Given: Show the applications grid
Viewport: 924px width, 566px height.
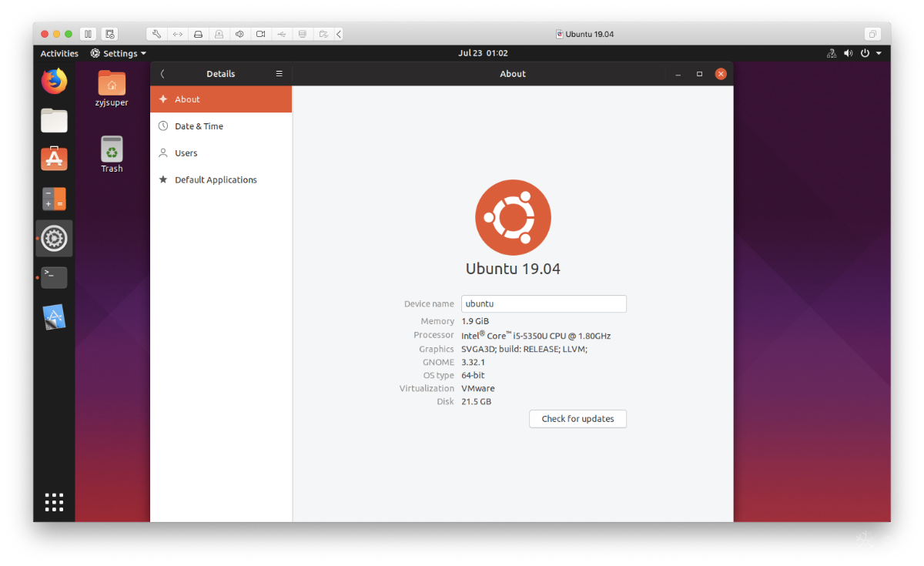Looking at the screenshot, I should pos(54,502).
